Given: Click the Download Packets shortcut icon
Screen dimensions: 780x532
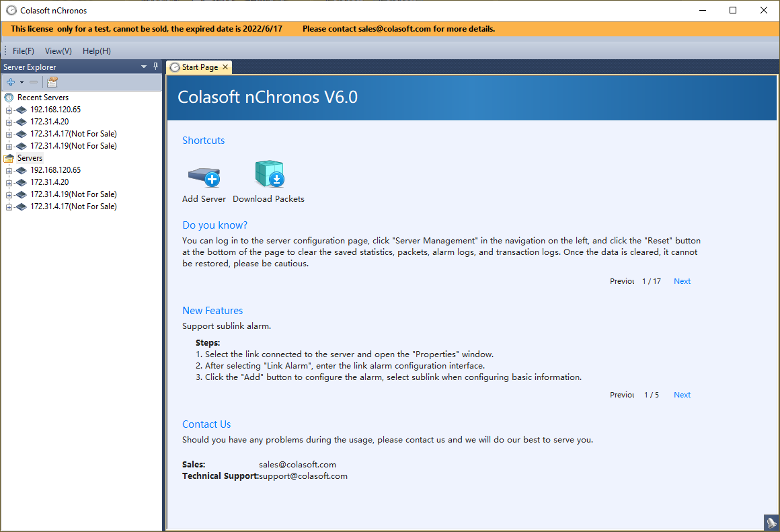Looking at the screenshot, I should 269,175.
